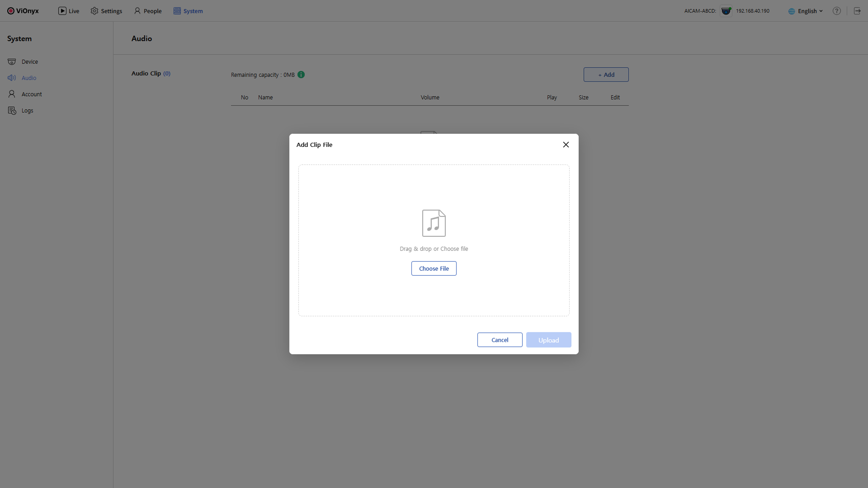Screen dimensions: 868x488
Task: Open Account in the sidebar
Action: click(31, 94)
